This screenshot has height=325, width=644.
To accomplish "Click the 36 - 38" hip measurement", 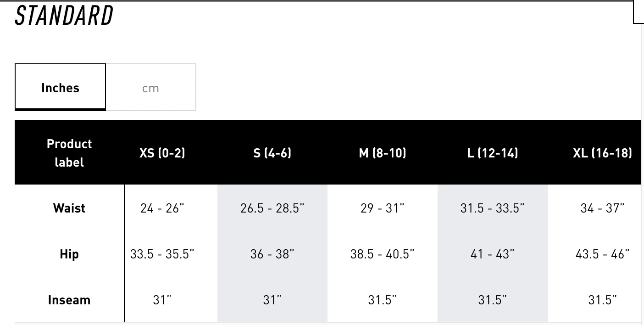I will [272, 254].
